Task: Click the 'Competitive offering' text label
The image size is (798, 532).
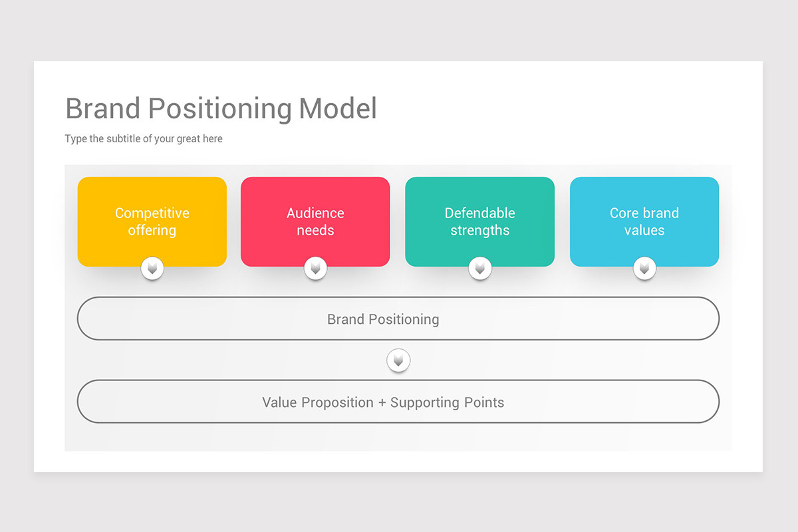Action: 152,221
